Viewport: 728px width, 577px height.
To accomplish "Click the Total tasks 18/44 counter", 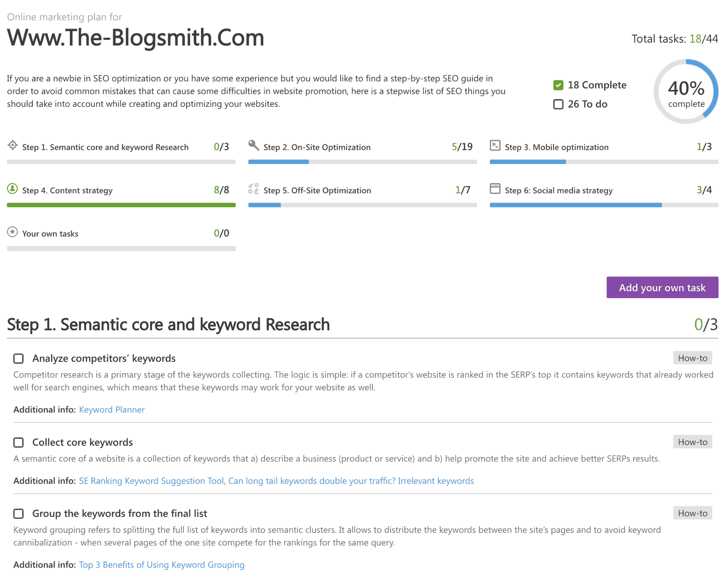I will click(x=674, y=39).
